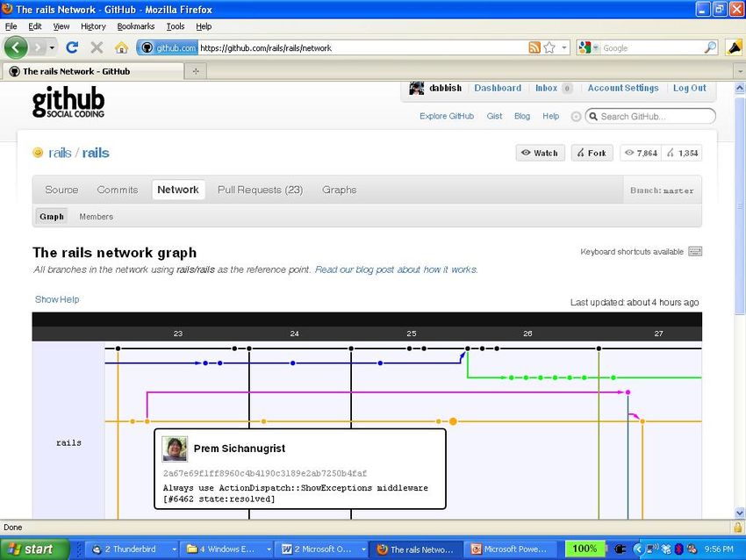This screenshot has width=746, height=560.
Task: Subscribe using the orange RSS feed icon
Action: [534, 47]
